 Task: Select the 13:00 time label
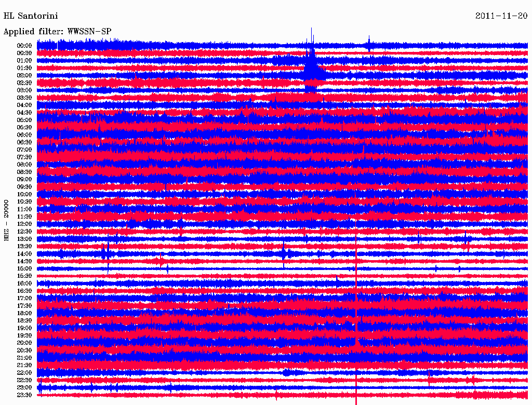coord(24,239)
